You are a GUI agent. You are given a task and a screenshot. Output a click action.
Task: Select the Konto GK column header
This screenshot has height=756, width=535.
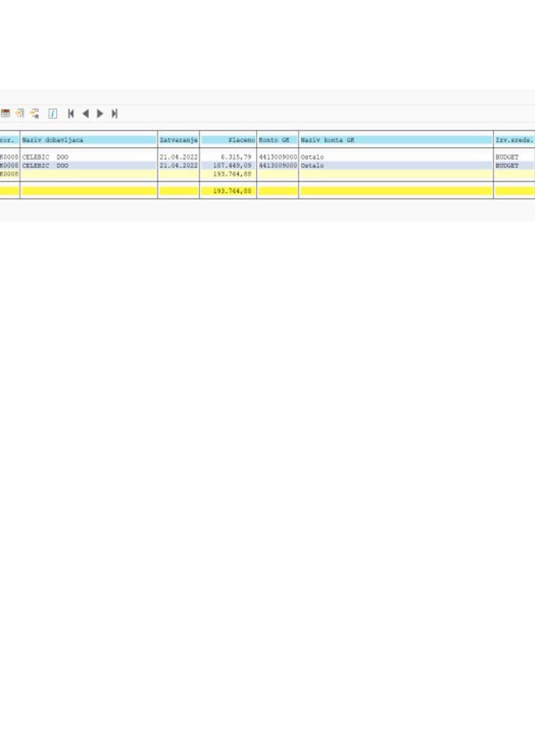tap(277, 139)
